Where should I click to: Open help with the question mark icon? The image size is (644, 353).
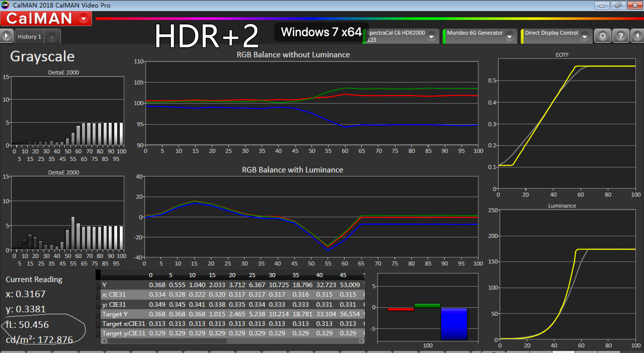621,36
